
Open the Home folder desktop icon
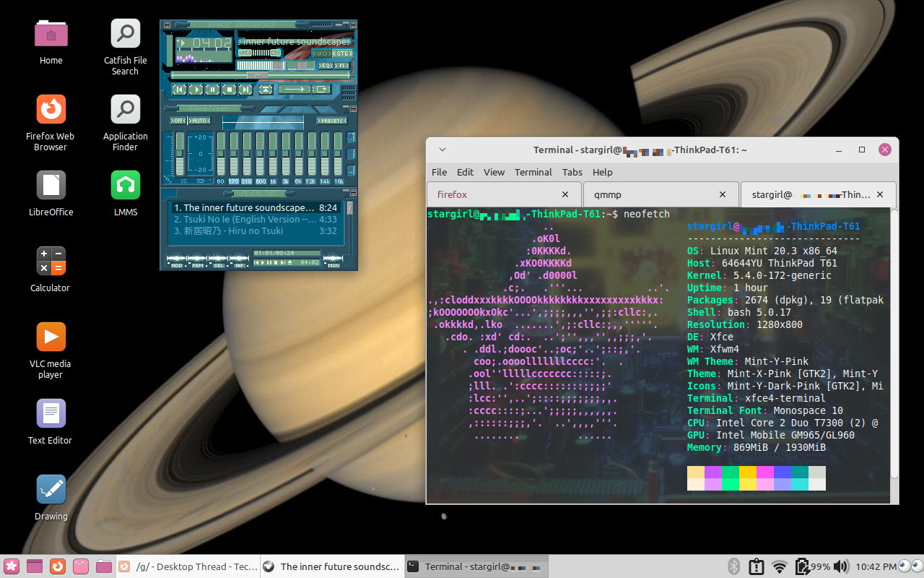click(51, 42)
